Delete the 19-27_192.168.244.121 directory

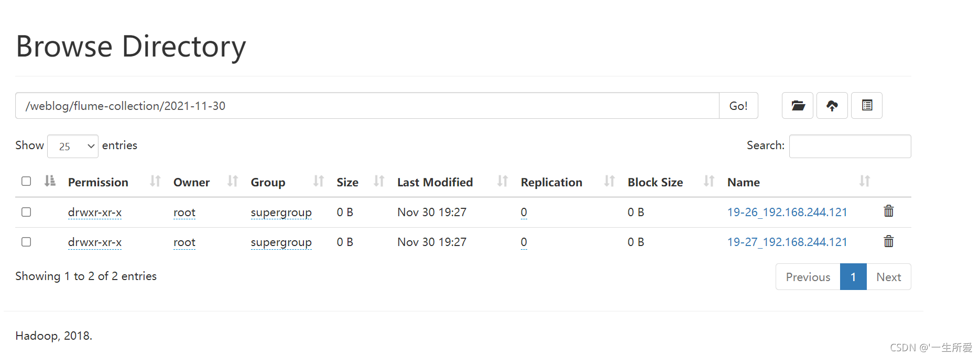point(888,241)
